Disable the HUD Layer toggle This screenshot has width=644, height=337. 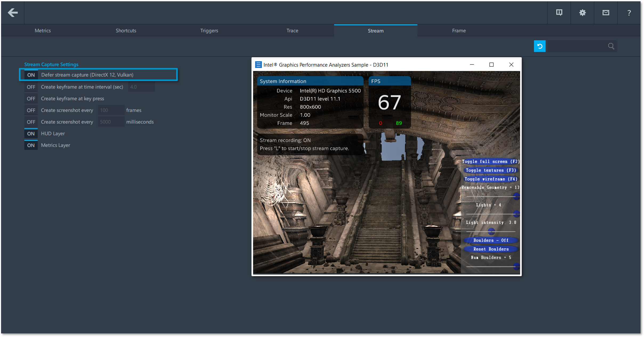coord(31,134)
